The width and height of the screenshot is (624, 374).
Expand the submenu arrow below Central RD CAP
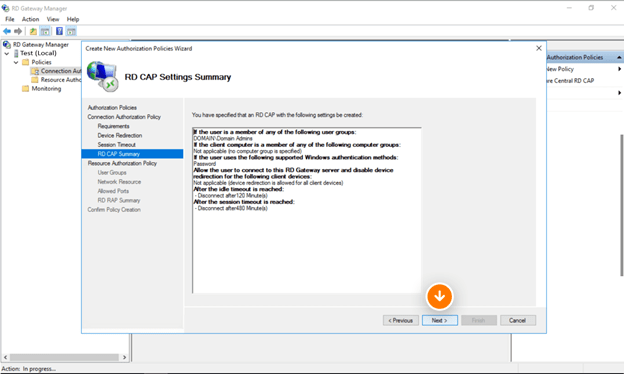tap(619, 92)
